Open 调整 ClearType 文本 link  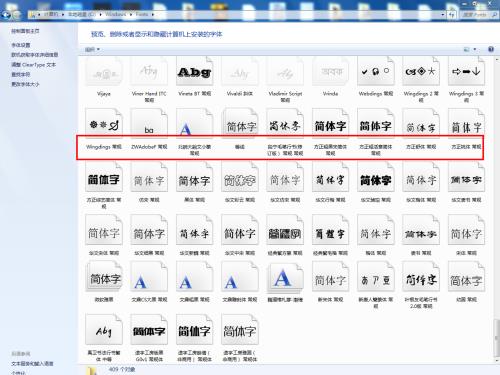coord(33,65)
